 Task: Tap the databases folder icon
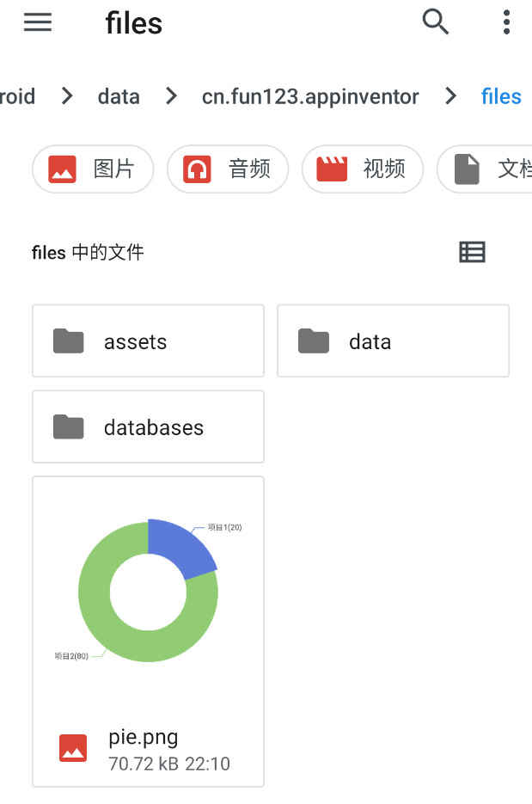click(69, 427)
